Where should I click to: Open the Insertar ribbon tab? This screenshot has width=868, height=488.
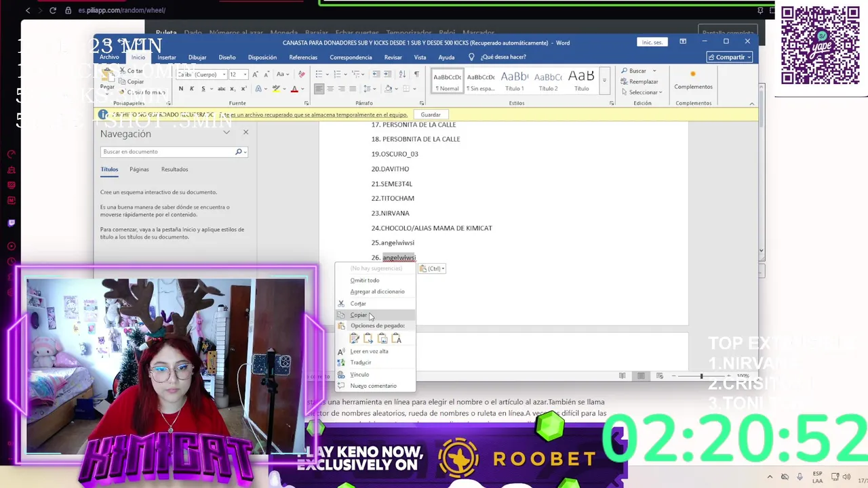pyautogui.click(x=167, y=58)
